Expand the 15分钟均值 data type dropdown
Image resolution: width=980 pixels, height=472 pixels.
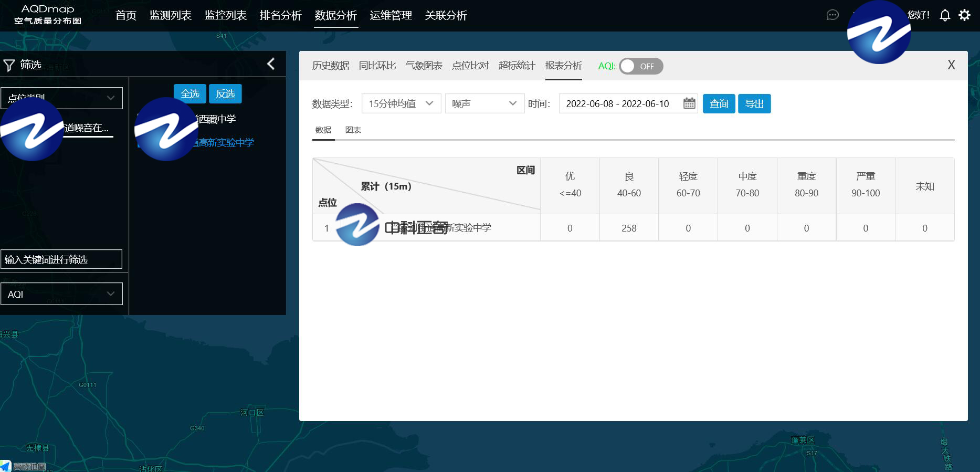click(x=401, y=103)
